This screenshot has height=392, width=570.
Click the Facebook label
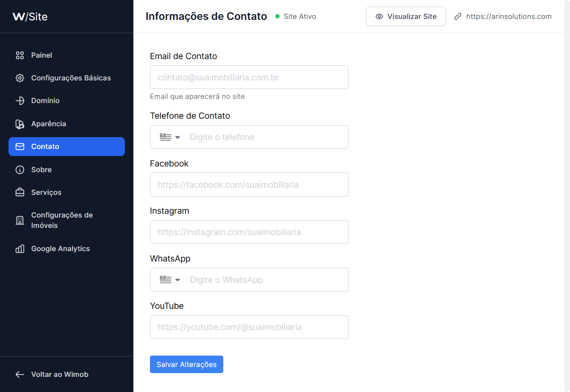(169, 164)
